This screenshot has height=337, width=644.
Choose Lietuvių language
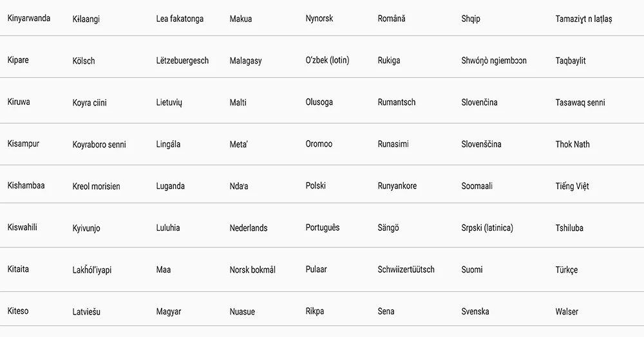(x=169, y=102)
